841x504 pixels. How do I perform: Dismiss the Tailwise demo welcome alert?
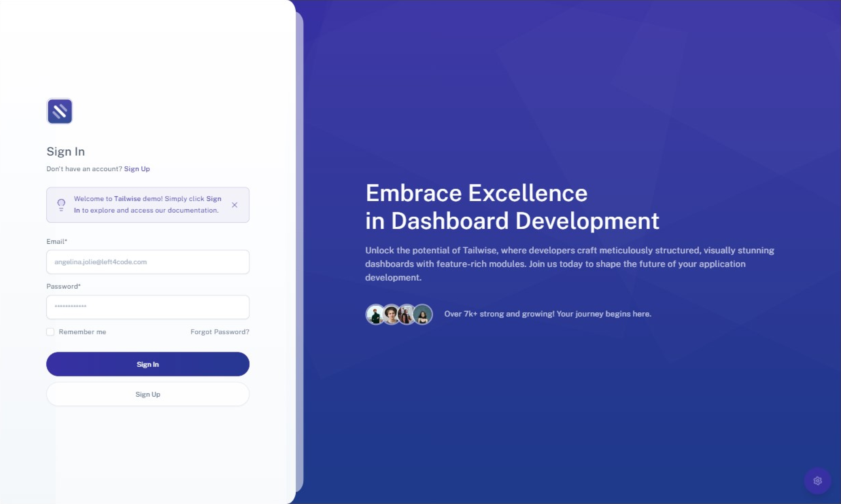coord(235,205)
